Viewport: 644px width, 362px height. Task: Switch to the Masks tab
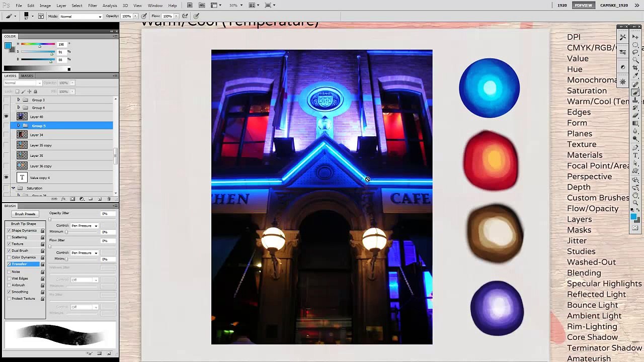pos(27,76)
